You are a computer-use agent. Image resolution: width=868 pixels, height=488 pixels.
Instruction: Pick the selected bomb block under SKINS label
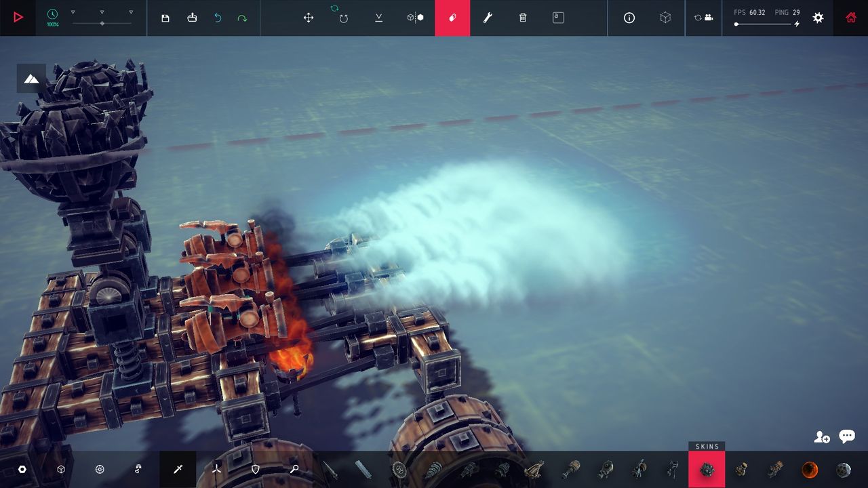coord(707,469)
